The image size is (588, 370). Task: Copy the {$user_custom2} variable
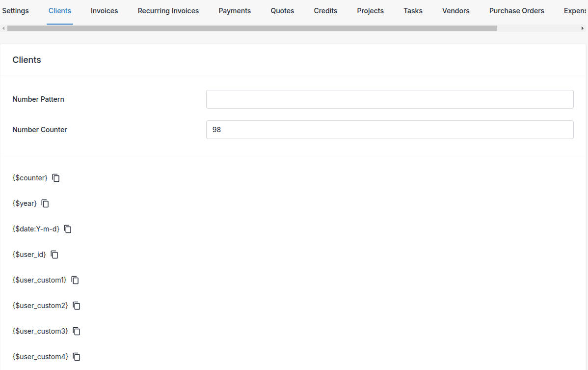pyautogui.click(x=77, y=306)
